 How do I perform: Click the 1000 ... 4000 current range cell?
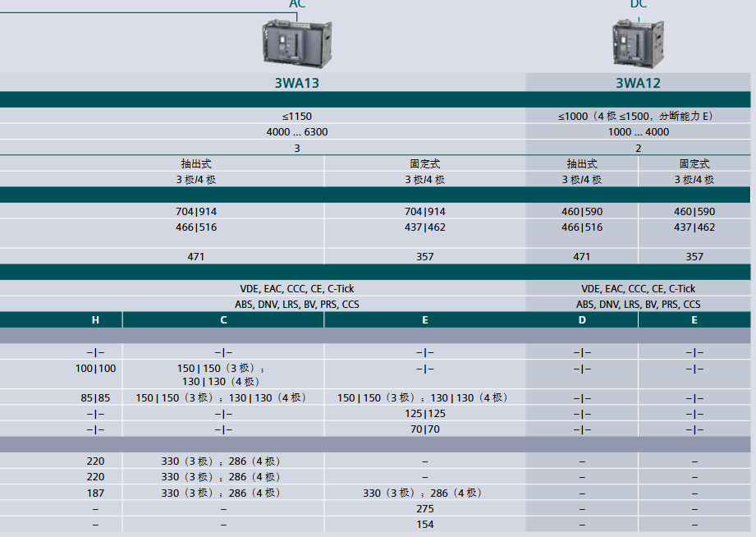coord(638,132)
